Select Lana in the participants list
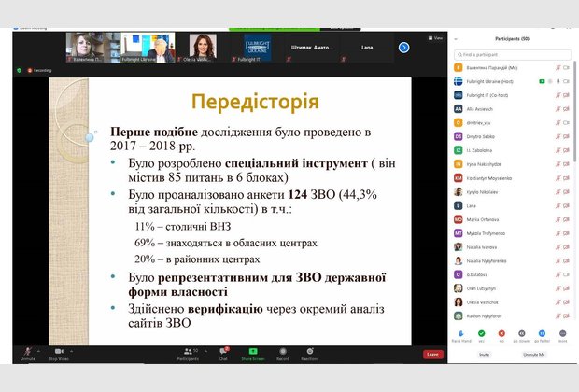Image resolution: width=579 pixels, height=392 pixels. pos(512,205)
